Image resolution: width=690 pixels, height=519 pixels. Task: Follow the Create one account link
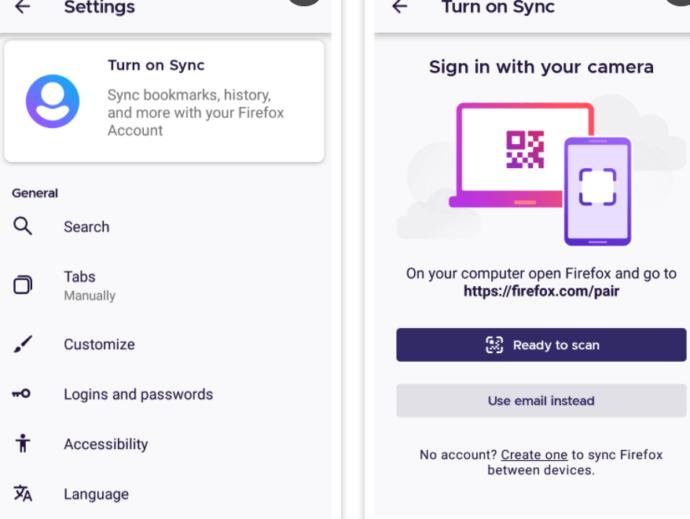tap(534, 455)
